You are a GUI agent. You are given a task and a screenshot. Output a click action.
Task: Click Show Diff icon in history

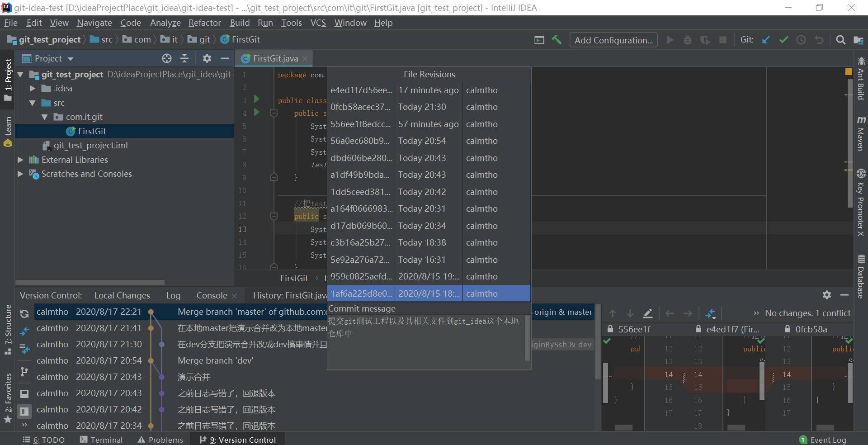(x=24, y=332)
